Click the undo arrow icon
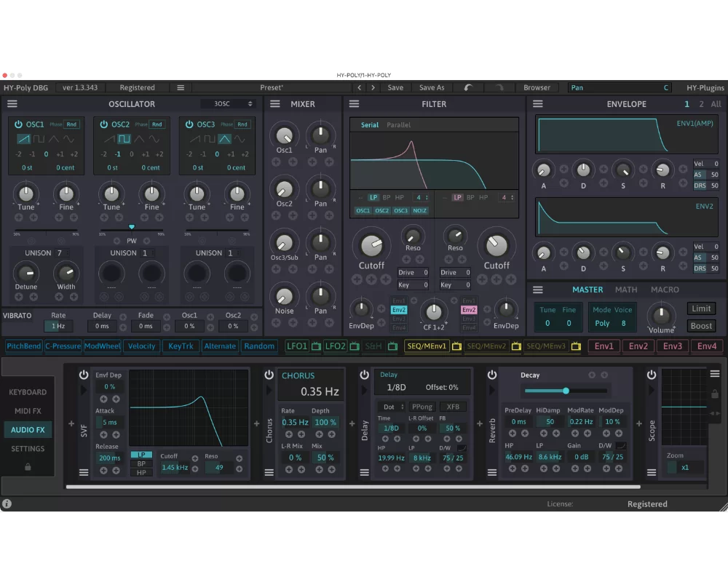 [468, 88]
